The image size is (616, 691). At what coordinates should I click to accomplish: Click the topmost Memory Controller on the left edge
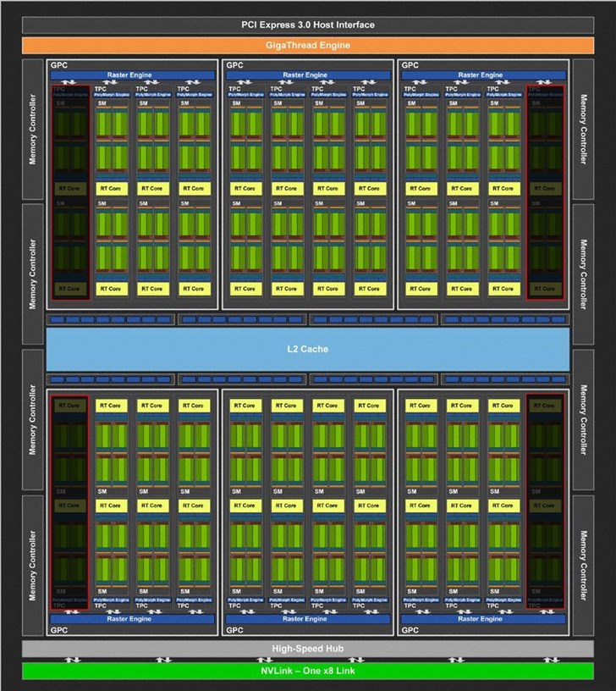[x=33, y=129]
